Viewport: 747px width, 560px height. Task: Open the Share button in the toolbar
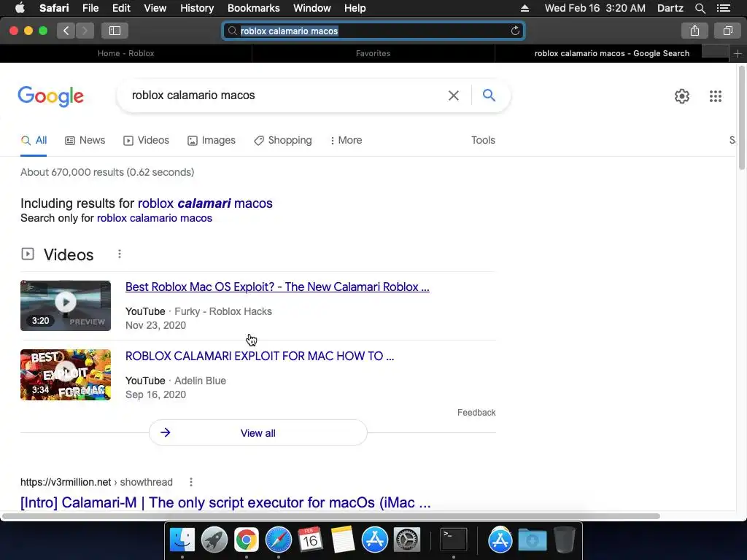(x=694, y=31)
